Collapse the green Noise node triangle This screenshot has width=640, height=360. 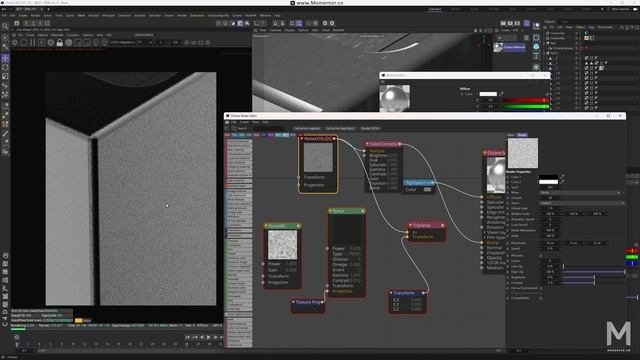coord(330,211)
